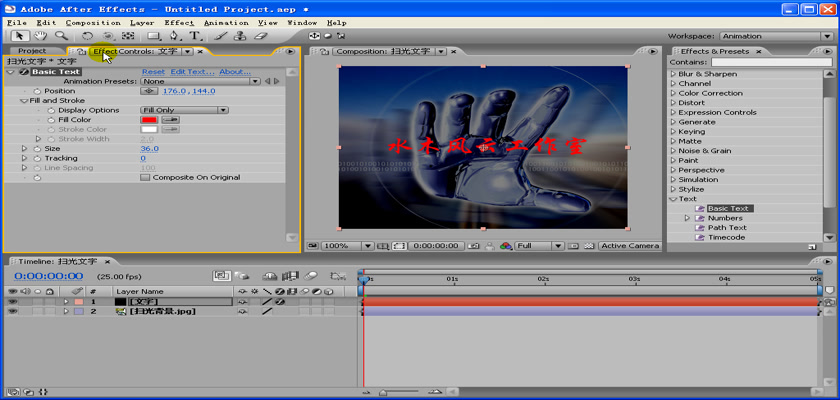Click the Edit Text... link
840x400 pixels.
192,72
